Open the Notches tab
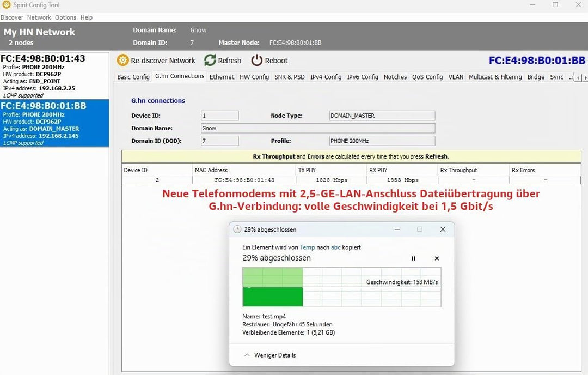 [395, 77]
